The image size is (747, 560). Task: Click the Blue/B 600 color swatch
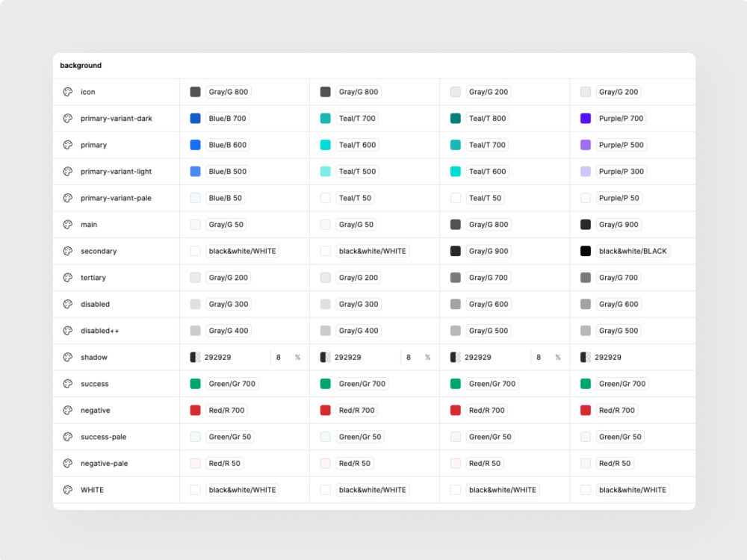point(195,145)
